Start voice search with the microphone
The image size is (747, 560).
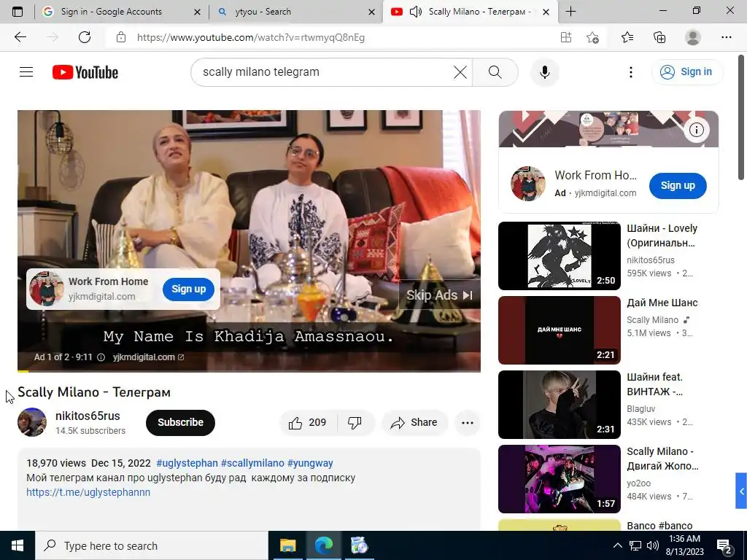click(x=544, y=72)
